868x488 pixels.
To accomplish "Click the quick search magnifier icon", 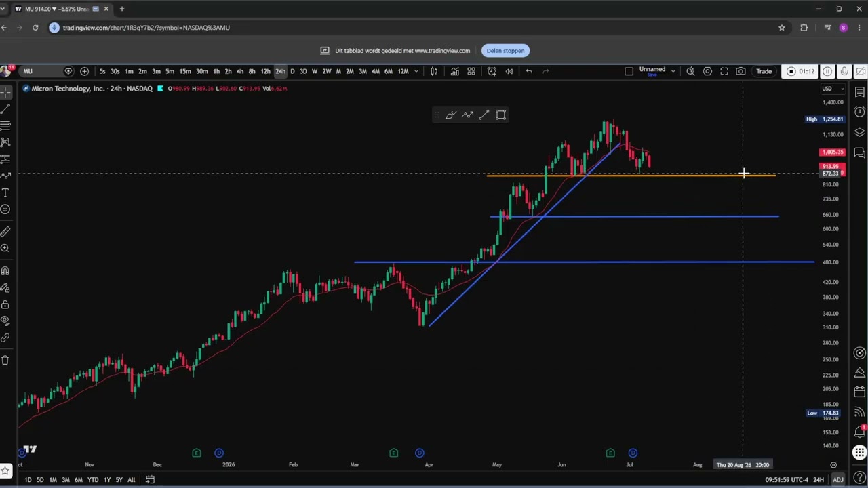I will [690, 71].
